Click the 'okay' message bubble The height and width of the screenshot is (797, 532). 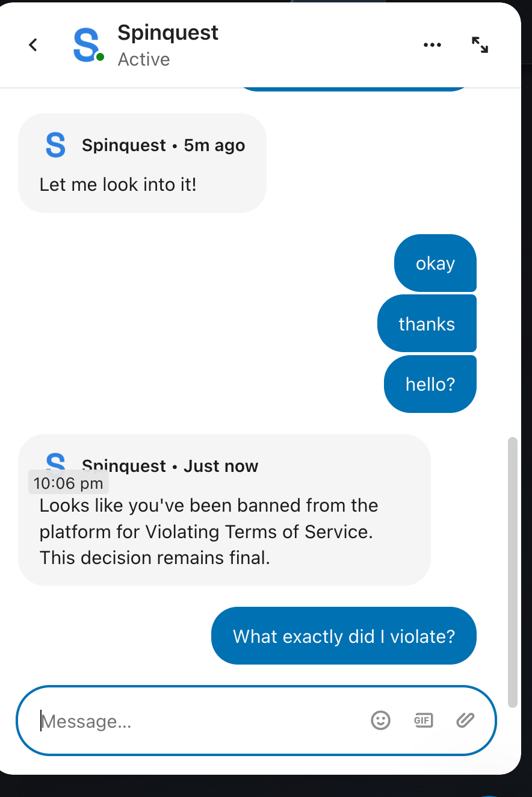point(435,263)
